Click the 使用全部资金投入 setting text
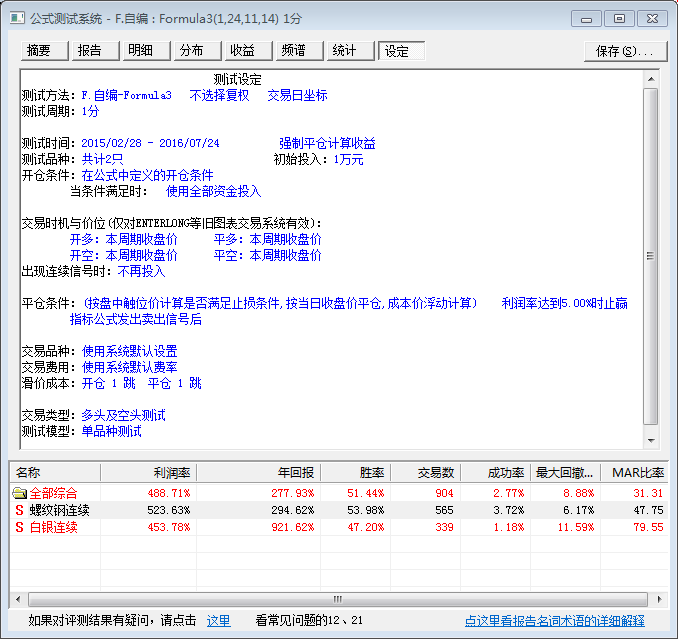 (214, 191)
